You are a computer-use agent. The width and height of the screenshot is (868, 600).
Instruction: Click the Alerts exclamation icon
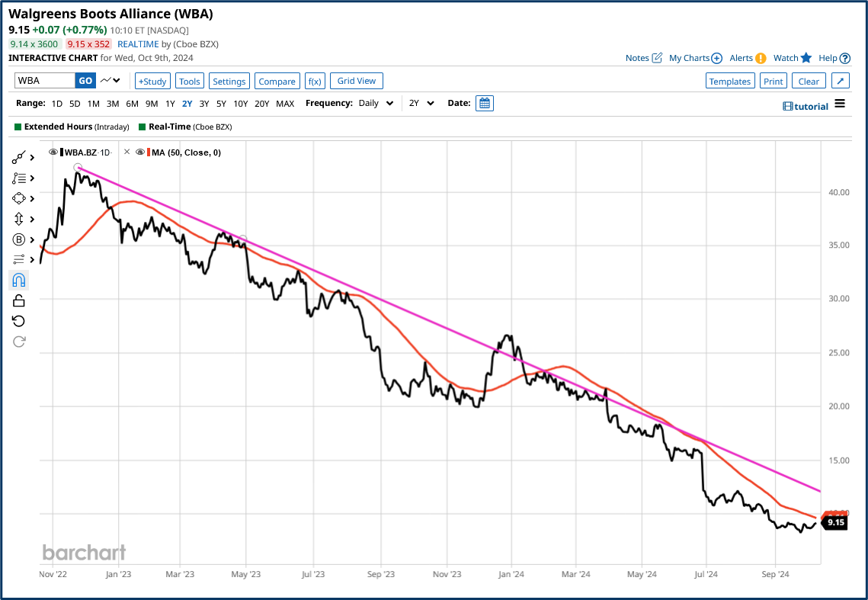[x=761, y=58]
